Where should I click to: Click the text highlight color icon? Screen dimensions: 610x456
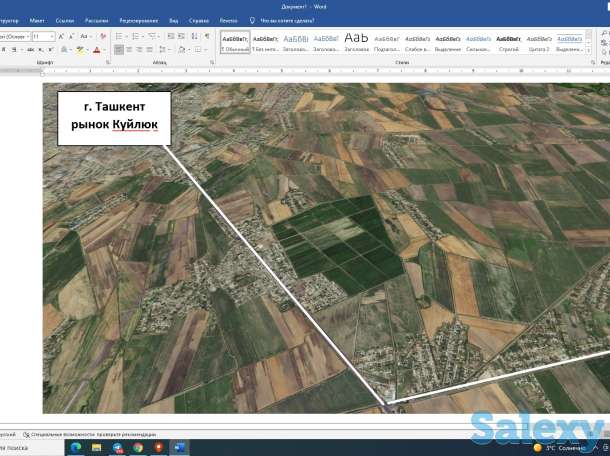coord(79,49)
